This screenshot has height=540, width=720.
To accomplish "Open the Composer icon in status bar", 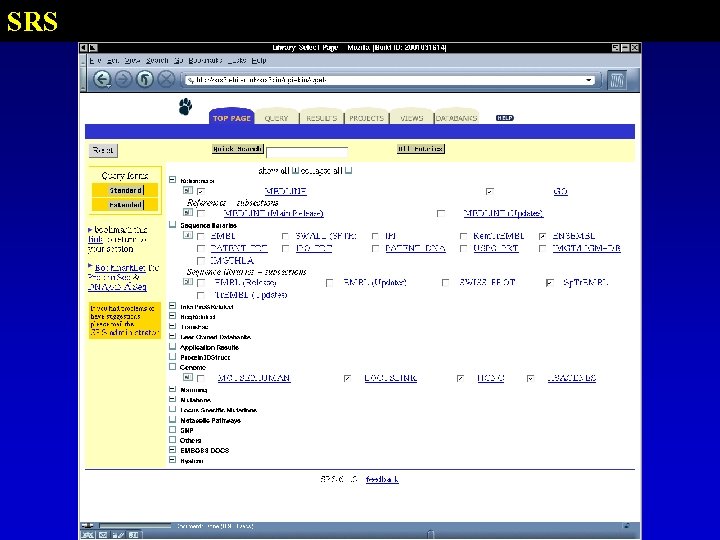I will 118,535.
